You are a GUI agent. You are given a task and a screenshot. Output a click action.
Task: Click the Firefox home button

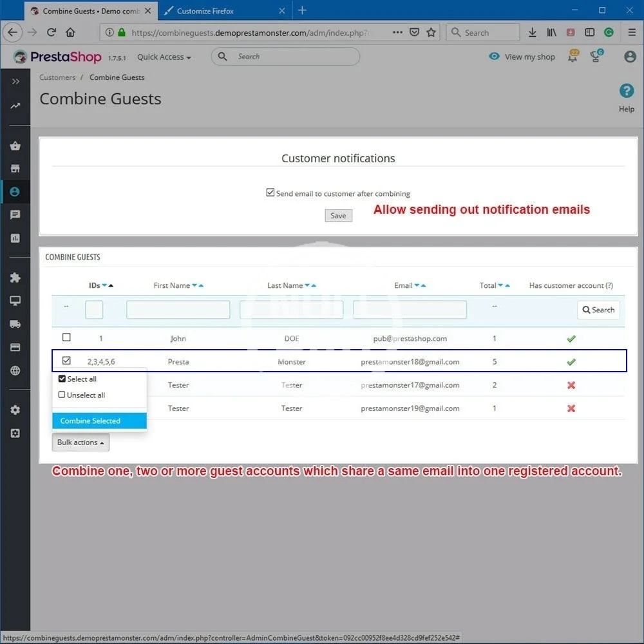pyautogui.click(x=70, y=32)
